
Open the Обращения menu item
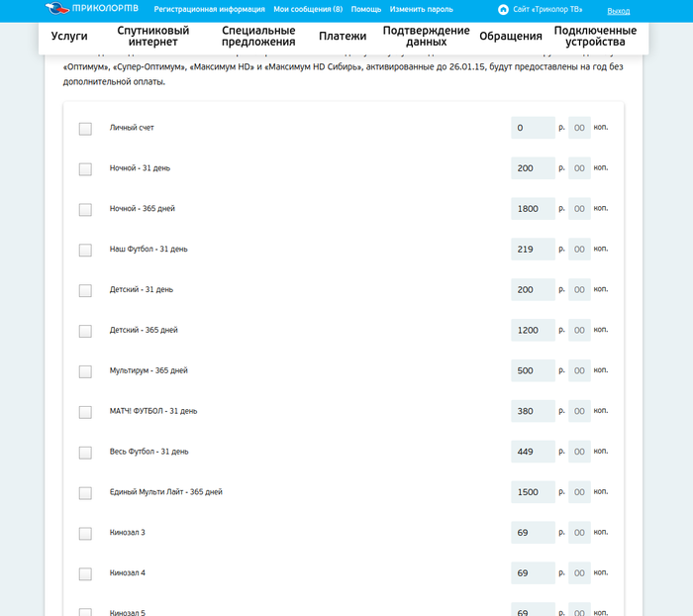click(x=510, y=37)
